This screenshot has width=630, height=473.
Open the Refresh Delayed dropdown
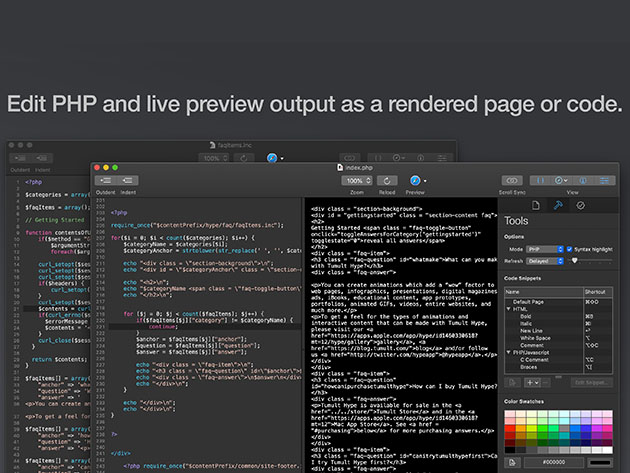click(x=545, y=261)
